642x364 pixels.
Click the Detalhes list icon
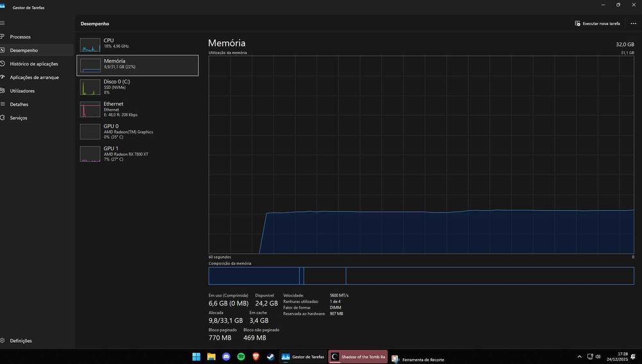coord(3,104)
